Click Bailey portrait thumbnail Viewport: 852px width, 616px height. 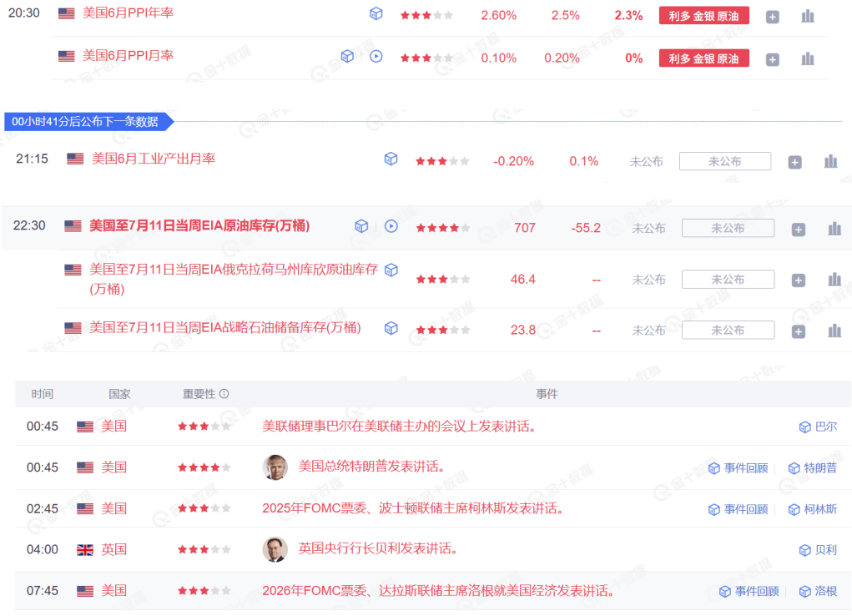point(275,550)
